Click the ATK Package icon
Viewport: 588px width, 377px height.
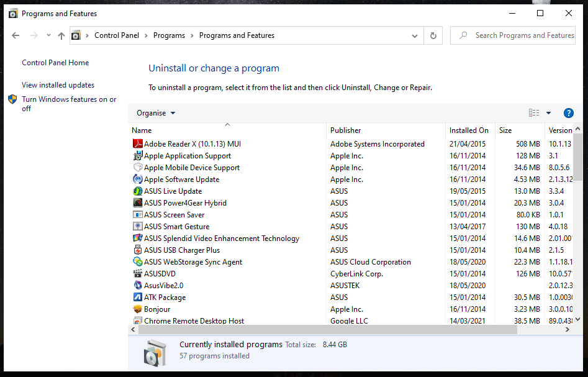[138, 297]
